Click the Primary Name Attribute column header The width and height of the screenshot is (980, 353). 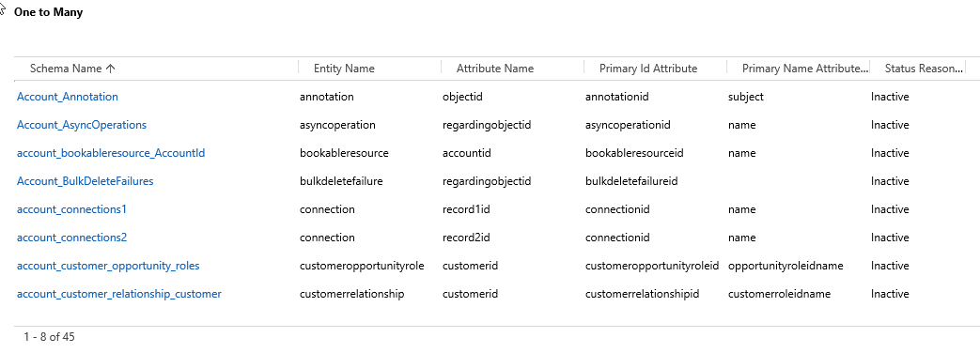coord(805,69)
